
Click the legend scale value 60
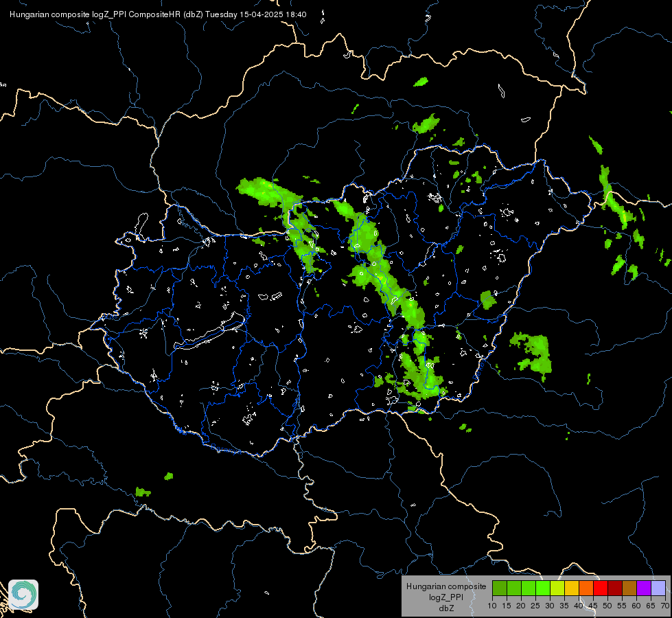pyautogui.click(x=636, y=606)
